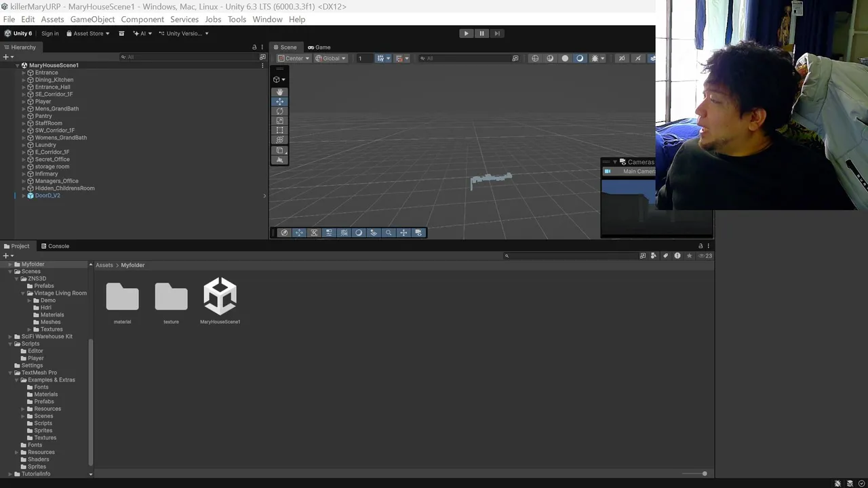Screen dimensions: 868x488
Task: Toggle grid snapping button
Action: (x=399, y=58)
